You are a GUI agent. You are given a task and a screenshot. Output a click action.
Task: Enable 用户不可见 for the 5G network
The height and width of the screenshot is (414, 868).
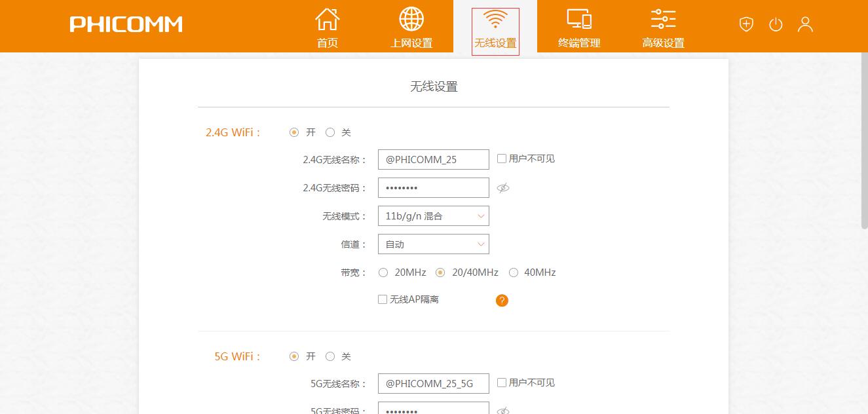coord(500,382)
